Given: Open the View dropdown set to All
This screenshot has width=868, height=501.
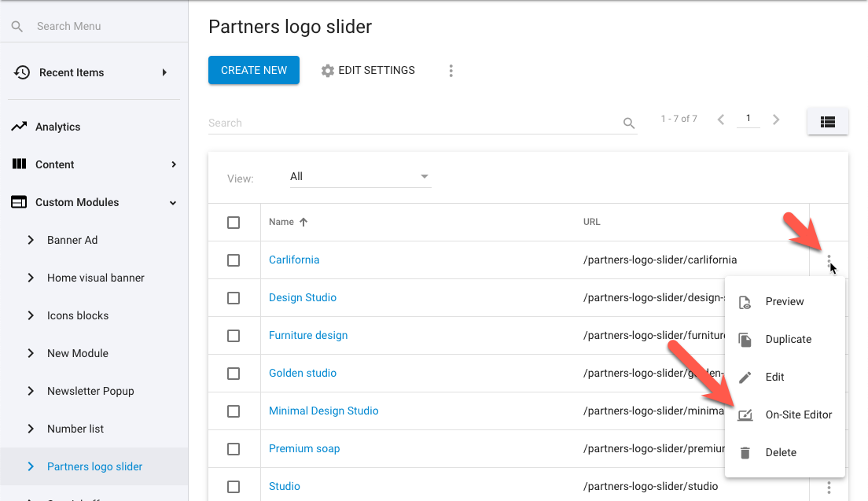Looking at the screenshot, I should click(360, 177).
